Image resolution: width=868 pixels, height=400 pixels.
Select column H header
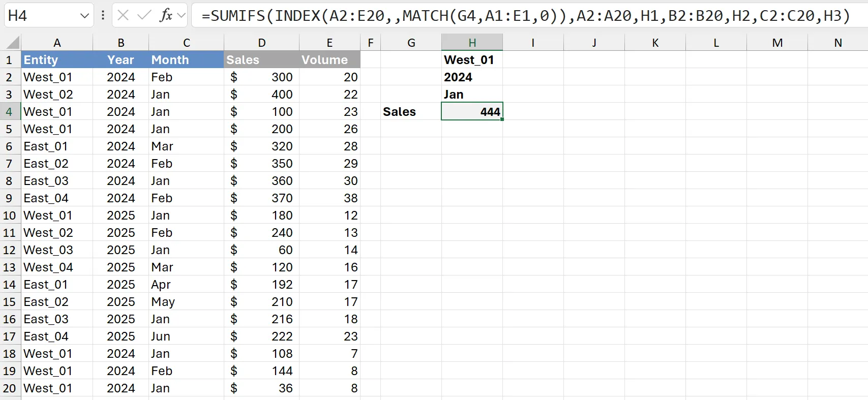tap(472, 43)
